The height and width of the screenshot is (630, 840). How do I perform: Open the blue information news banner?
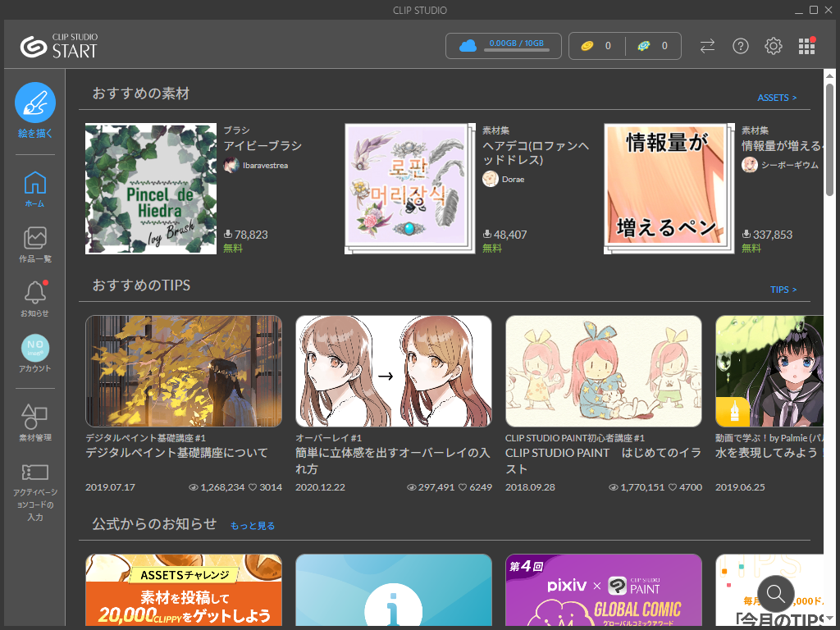click(394, 590)
